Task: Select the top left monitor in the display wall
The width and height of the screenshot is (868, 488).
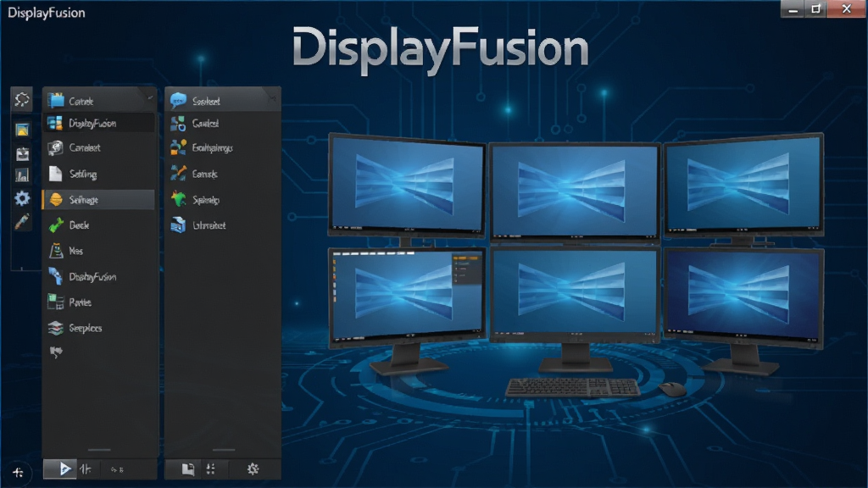Action: coord(406,185)
